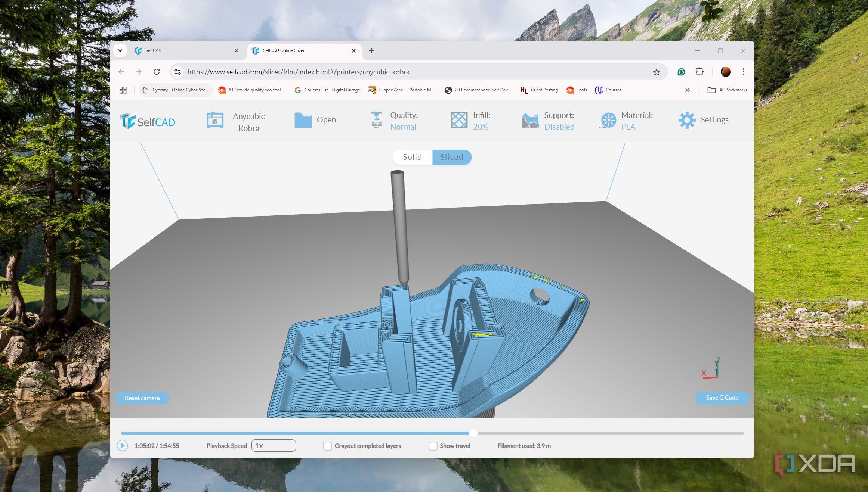Click the Infill pattern icon
The width and height of the screenshot is (868, 492).
(459, 120)
